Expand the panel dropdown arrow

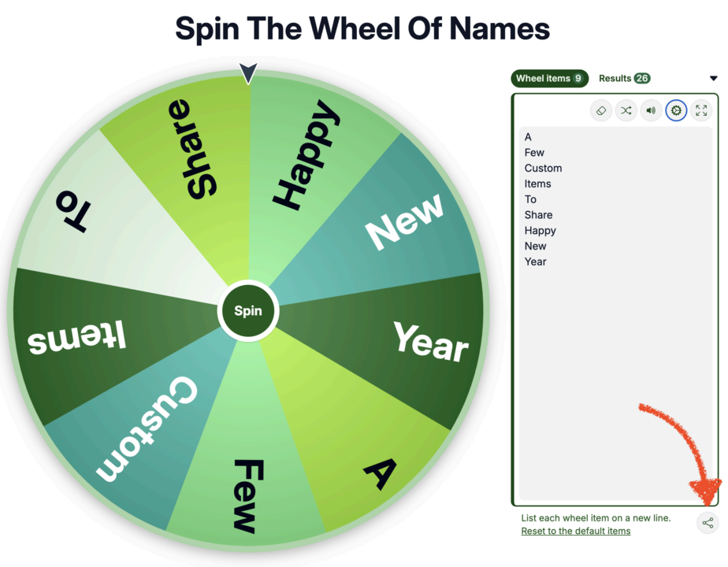click(x=714, y=78)
